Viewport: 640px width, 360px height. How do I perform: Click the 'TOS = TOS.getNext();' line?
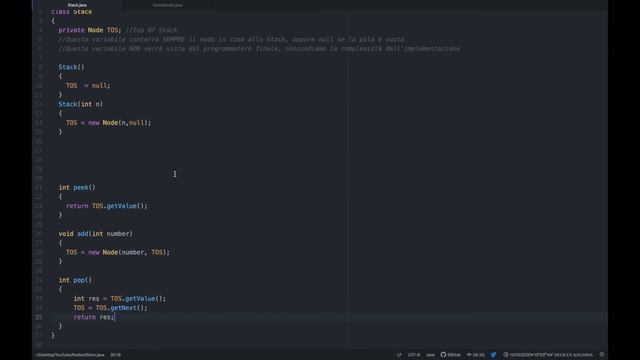[x=111, y=308]
